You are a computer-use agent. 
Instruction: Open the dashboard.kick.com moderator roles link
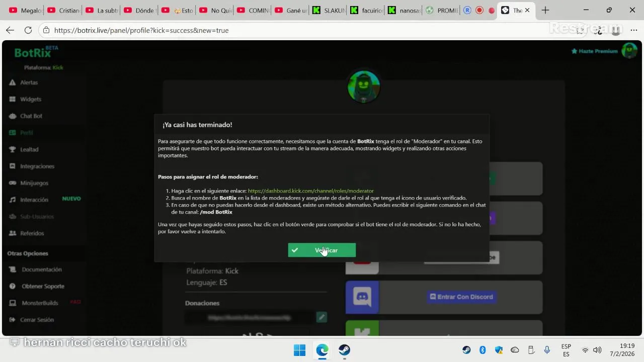point(310,191)
